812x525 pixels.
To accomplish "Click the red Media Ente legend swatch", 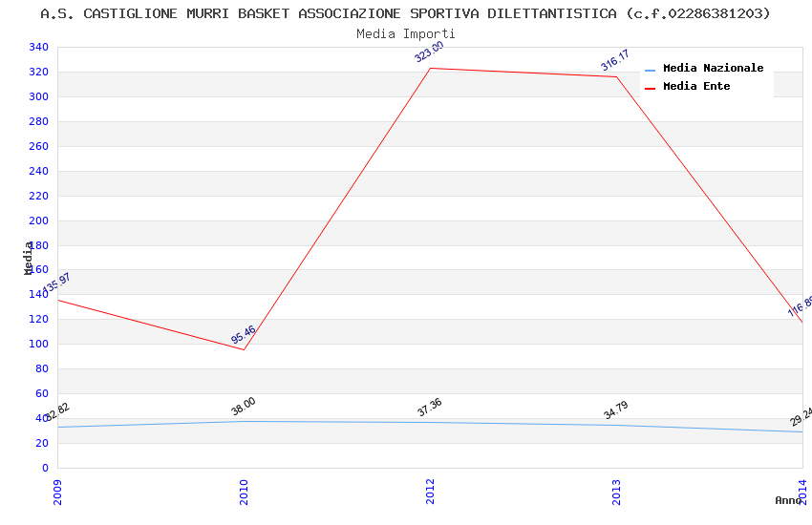I will (x=650, y=89).
